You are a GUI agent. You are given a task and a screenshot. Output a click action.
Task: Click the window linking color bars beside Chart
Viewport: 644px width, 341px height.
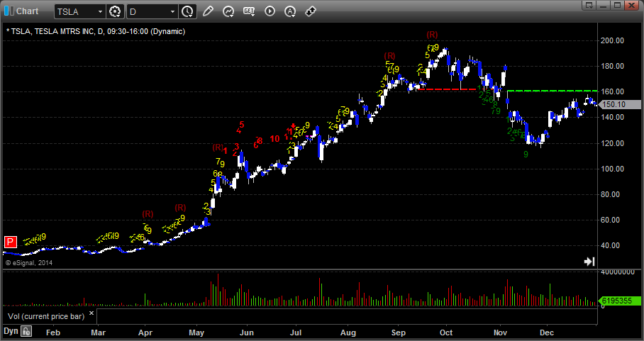tap(9, 11)
